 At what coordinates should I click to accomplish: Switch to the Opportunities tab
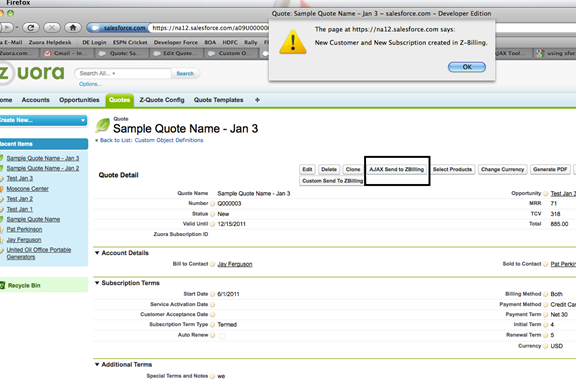coord(79,100)
